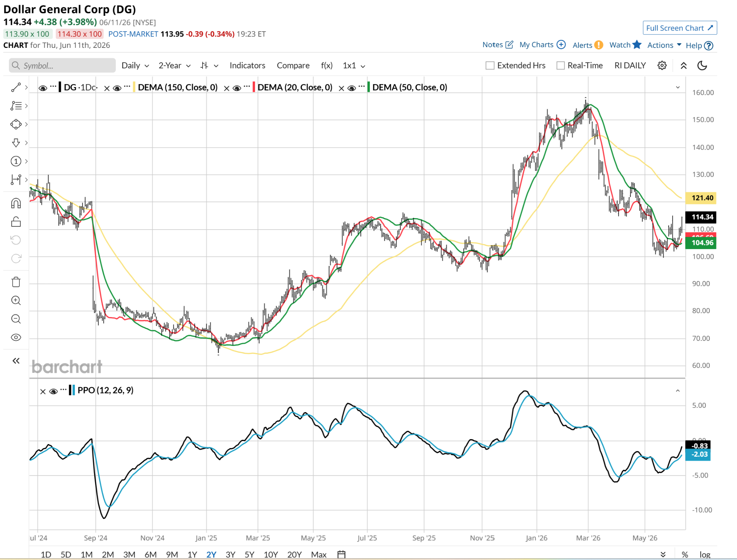Screen dimensions: 737x560
Task: Redo the drawing action
Action: [x=16, y=258]
